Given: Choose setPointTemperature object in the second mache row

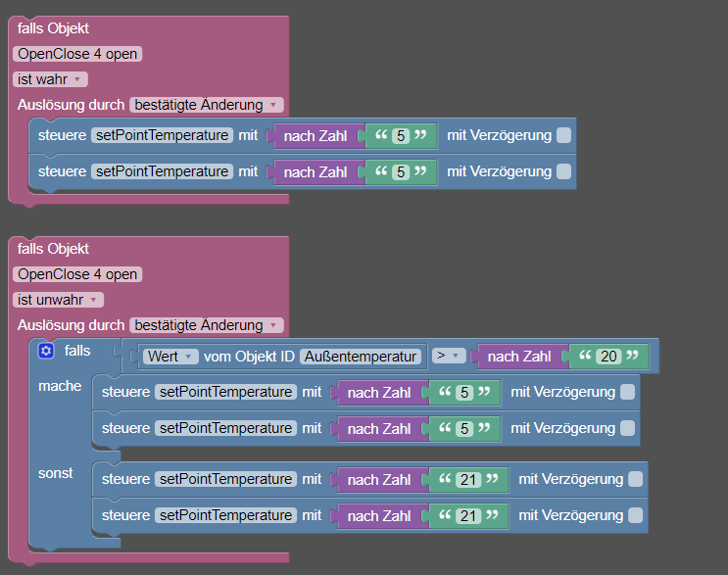Looking at the screenshot, I should tap(225, 428).
